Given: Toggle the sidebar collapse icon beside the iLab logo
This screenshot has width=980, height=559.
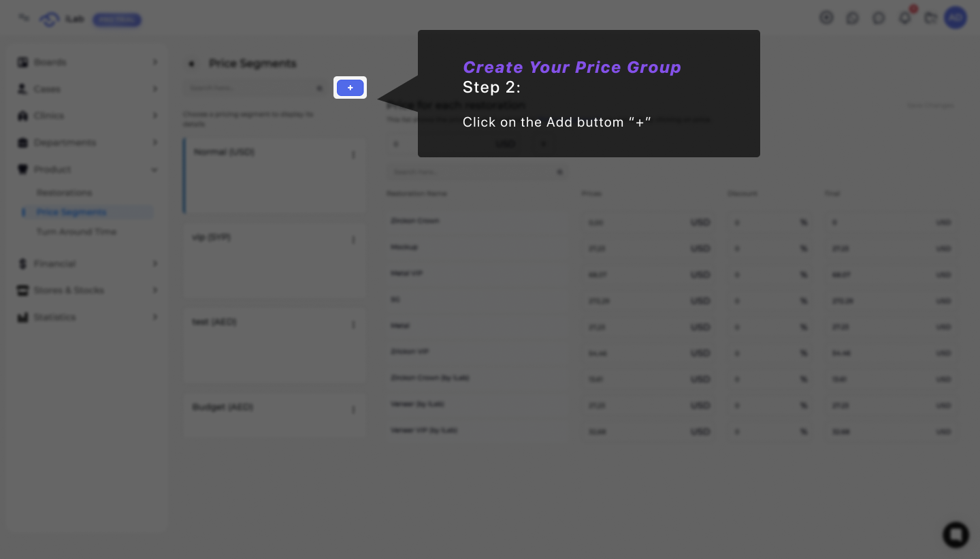Looking at the screenshot, I should 24,18.
